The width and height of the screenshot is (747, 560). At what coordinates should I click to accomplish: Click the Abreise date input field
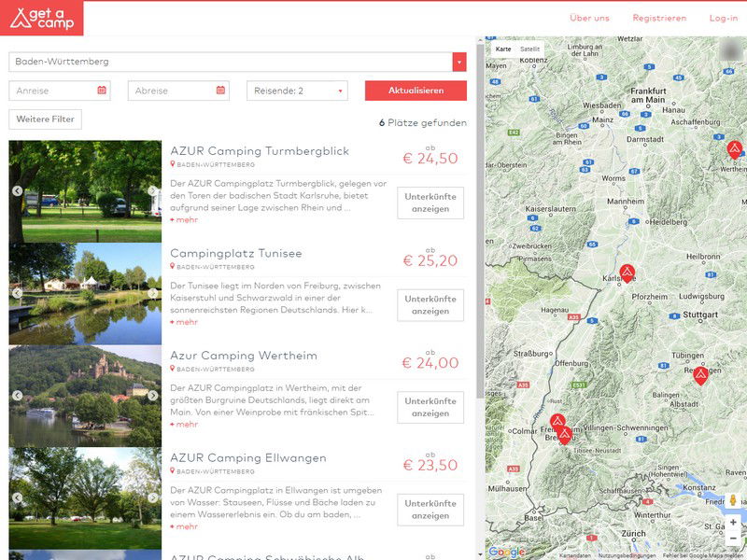[x=178, y=91]
